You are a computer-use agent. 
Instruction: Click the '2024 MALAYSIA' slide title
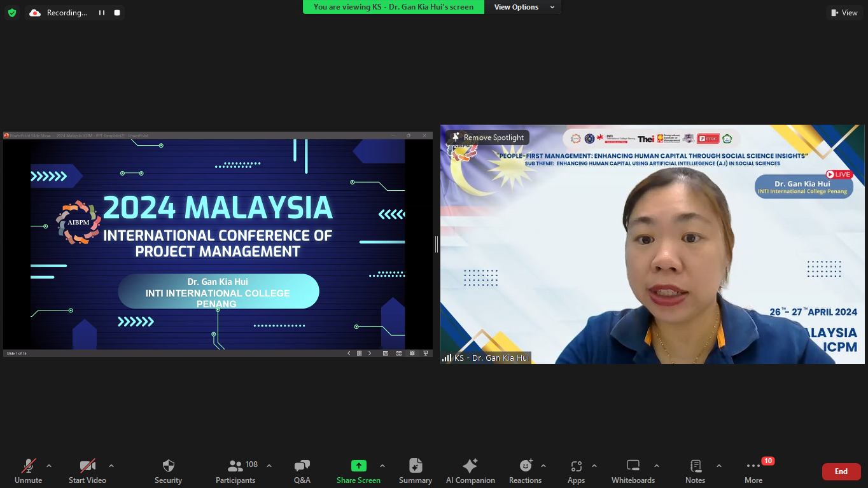tap(218, 208)
